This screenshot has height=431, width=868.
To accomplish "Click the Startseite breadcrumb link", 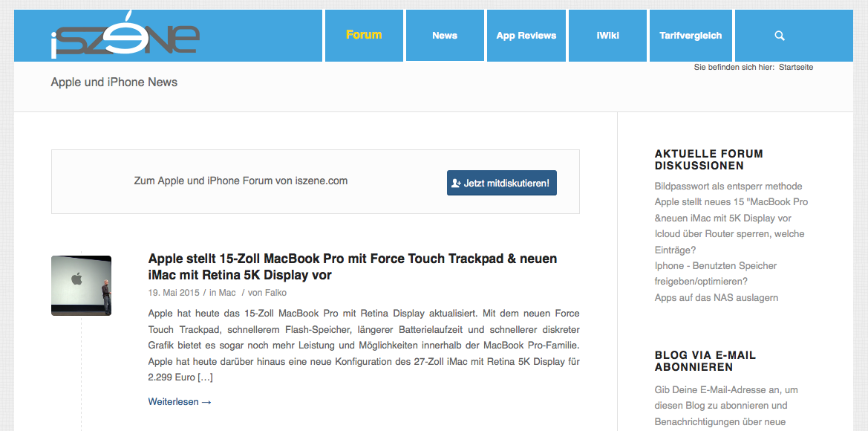I will click(796, 68).
